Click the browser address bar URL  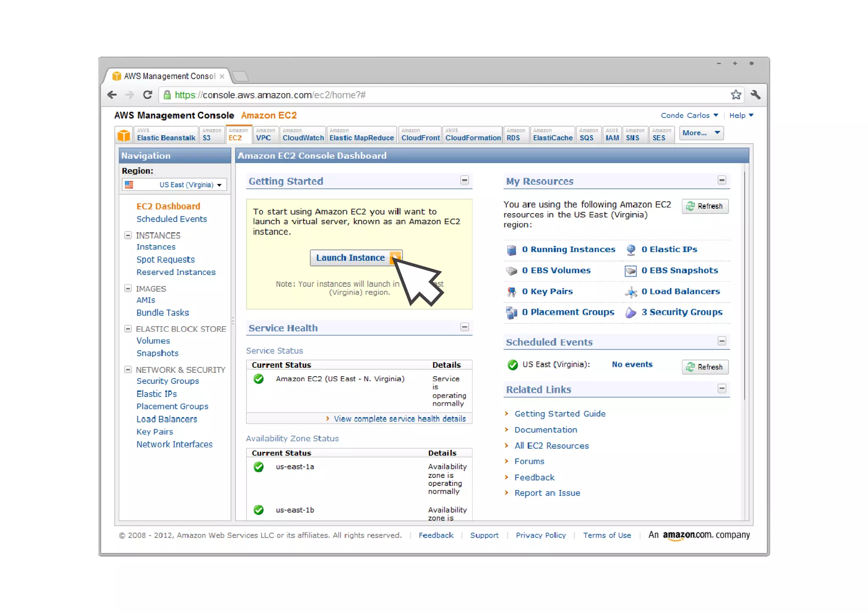[x=270, y=95]
